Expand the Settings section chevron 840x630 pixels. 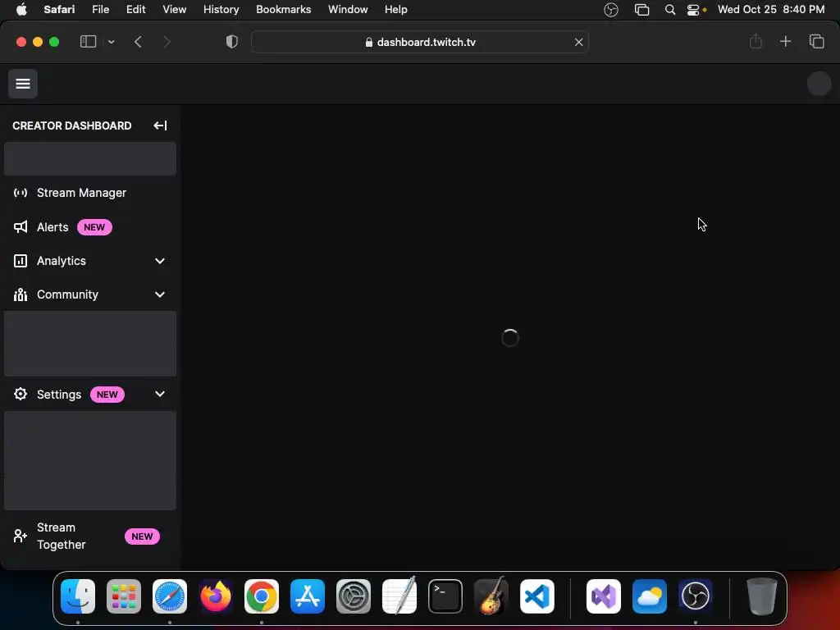[160, 395]
